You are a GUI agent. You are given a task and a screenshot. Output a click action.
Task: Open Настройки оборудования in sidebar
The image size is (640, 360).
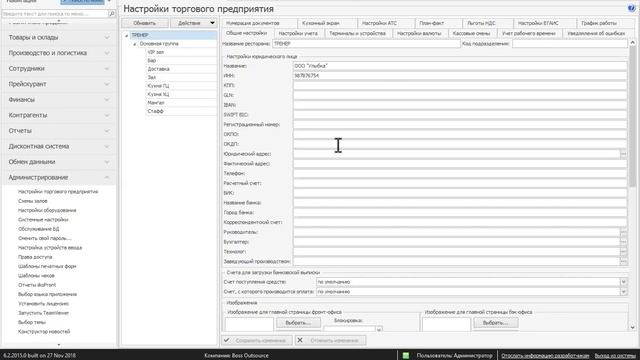47,211
